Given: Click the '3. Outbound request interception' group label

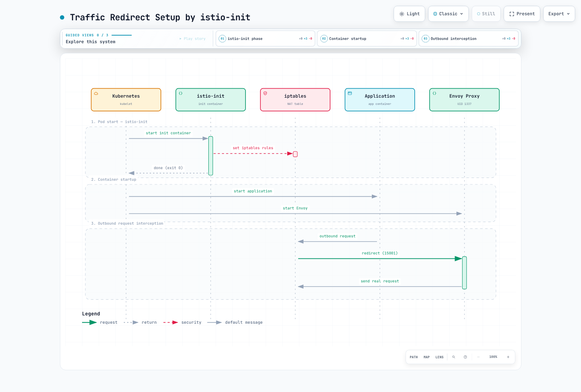Looking at the screenshot, I should 127,224.
